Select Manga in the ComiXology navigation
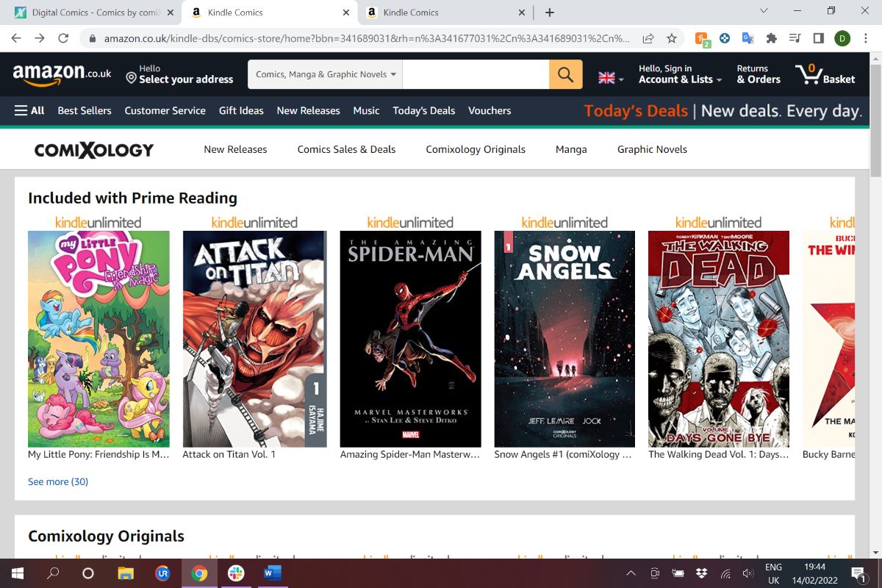This screenshot has width=882, height=588. [571, 149]
